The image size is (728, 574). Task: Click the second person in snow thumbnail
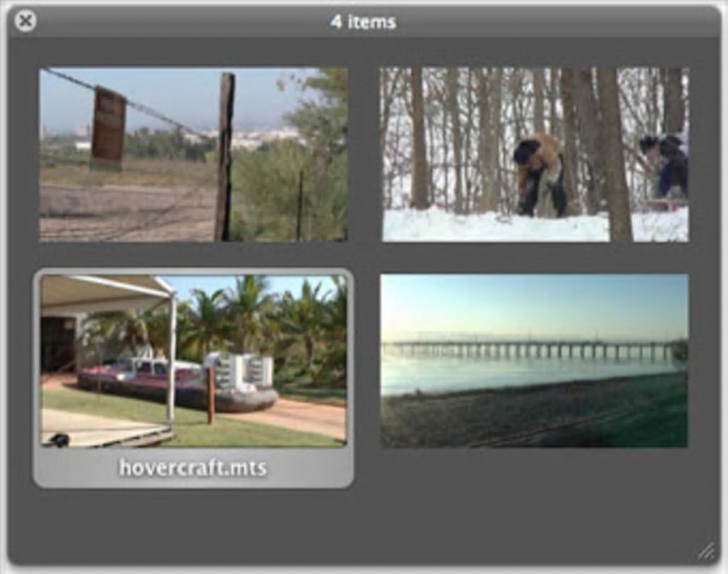click(664, 166)
